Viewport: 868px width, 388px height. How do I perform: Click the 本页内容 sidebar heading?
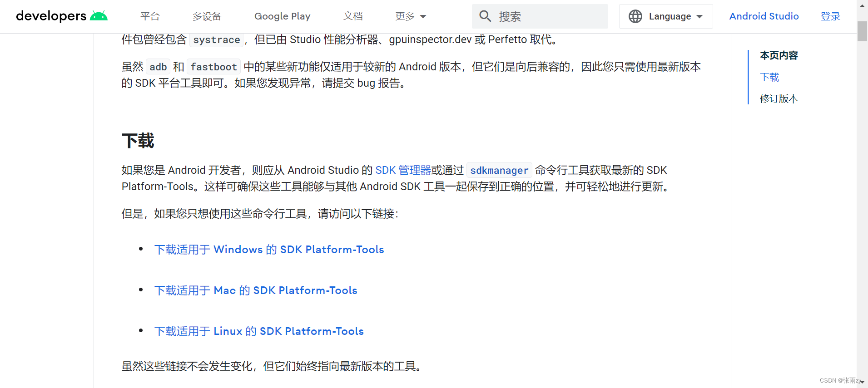pos(779,55)
